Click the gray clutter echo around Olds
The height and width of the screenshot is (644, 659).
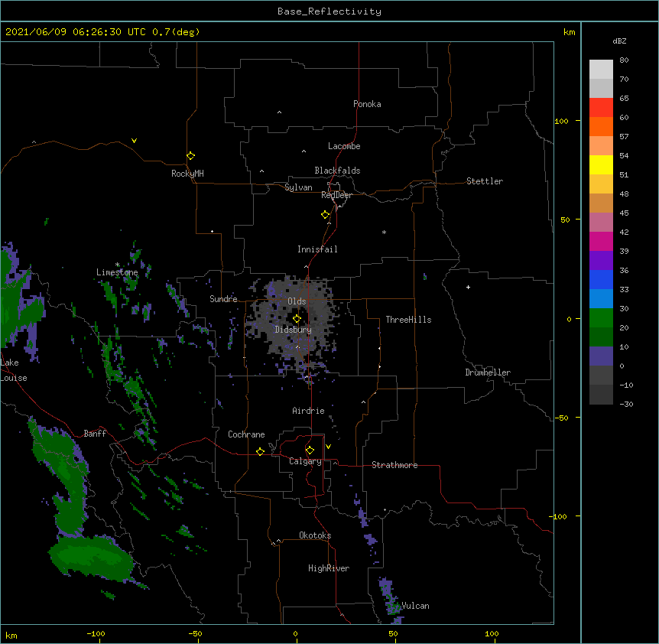coord(294,324)
